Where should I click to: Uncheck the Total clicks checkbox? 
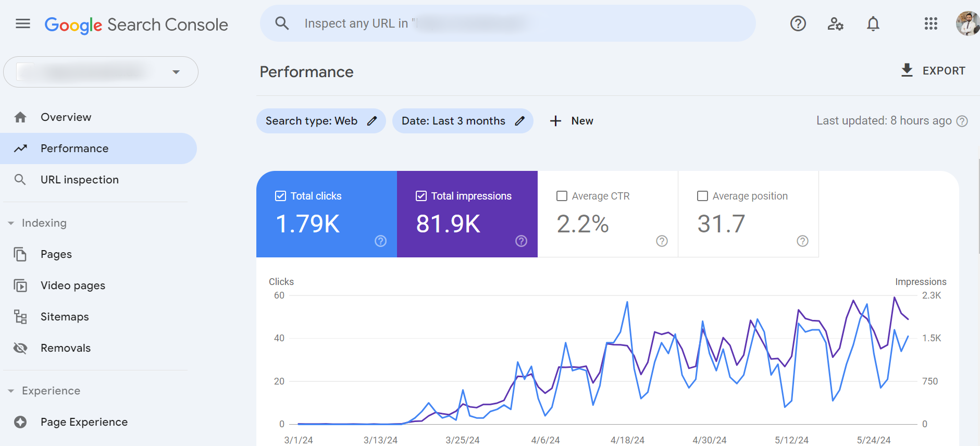[280, 196]
